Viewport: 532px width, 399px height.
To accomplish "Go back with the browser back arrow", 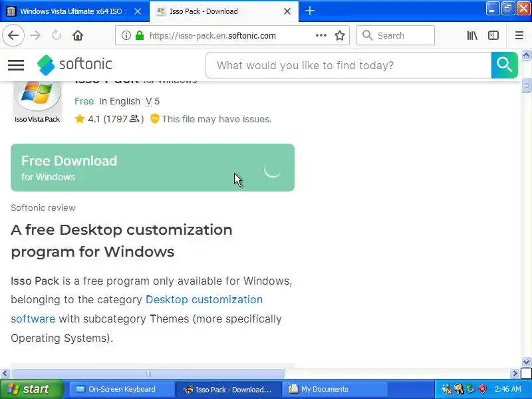I will [x=13, y=35].
